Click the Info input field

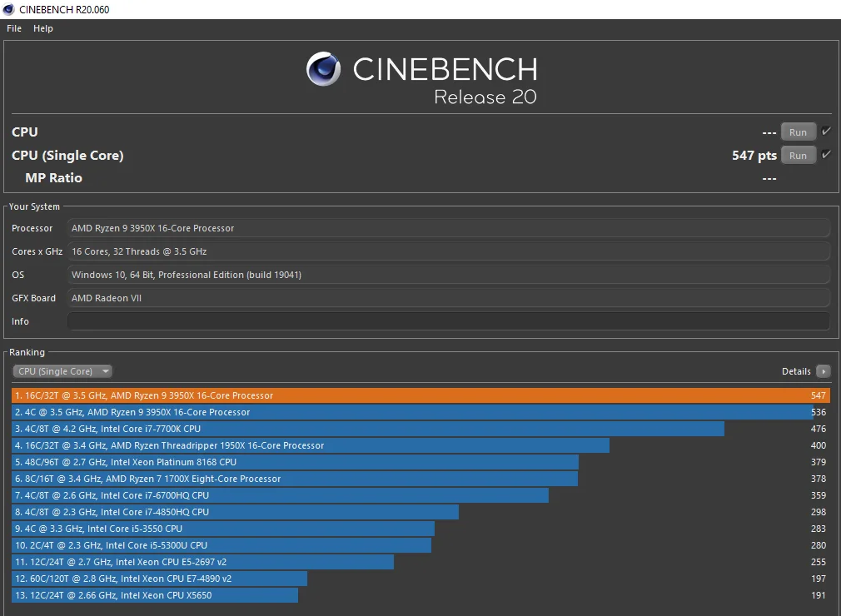click(x=448, y=321)
